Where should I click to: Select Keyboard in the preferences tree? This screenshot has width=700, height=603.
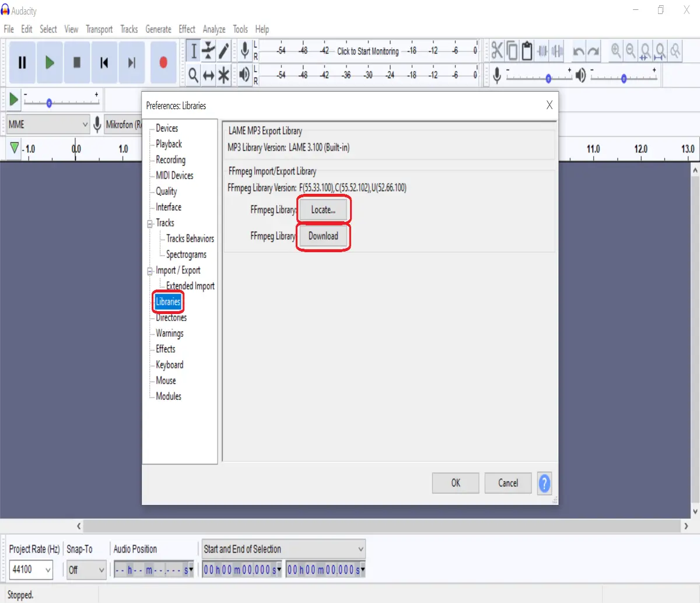[x=169, y=365]
